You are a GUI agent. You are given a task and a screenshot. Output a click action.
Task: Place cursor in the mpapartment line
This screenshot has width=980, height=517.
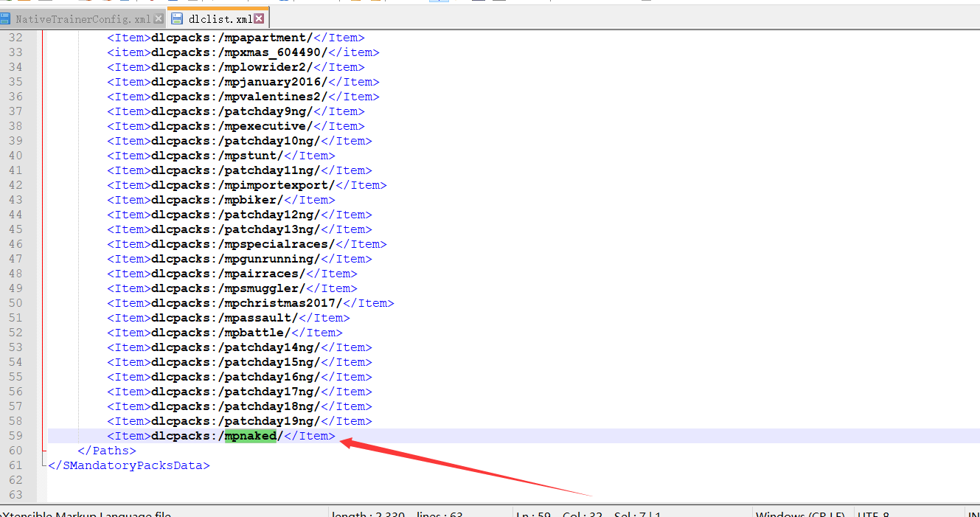(x=236, y=38)
